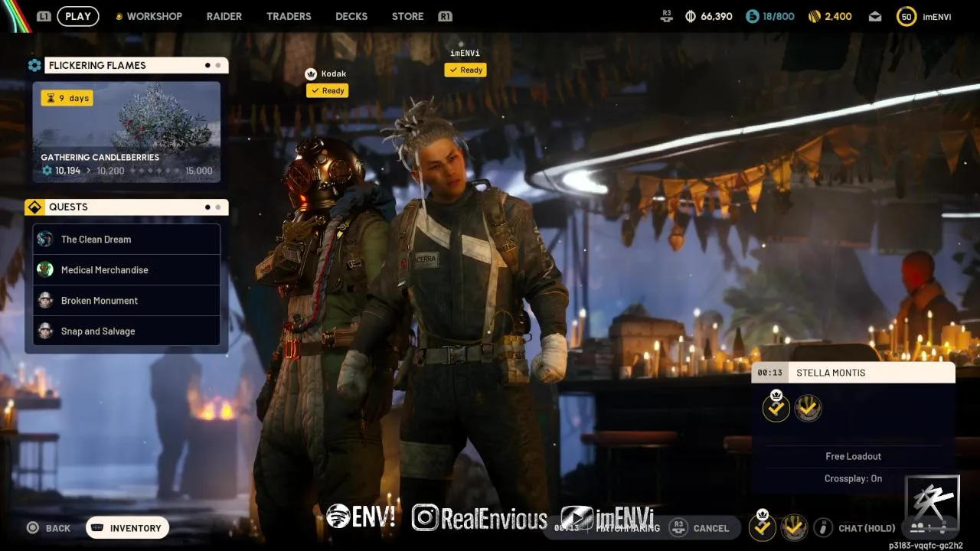
Task: Click the blue token icon beside 18/800
Action: 752,16
